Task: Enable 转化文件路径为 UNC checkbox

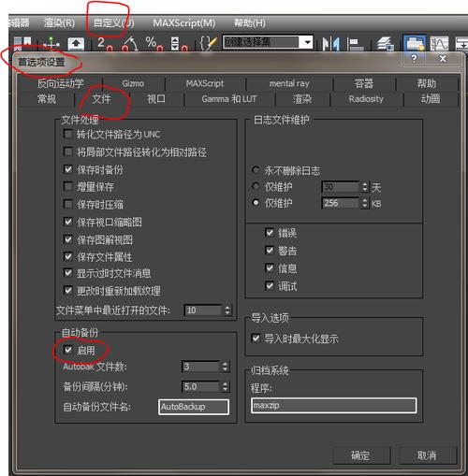Action: click(x=67, y=134)
